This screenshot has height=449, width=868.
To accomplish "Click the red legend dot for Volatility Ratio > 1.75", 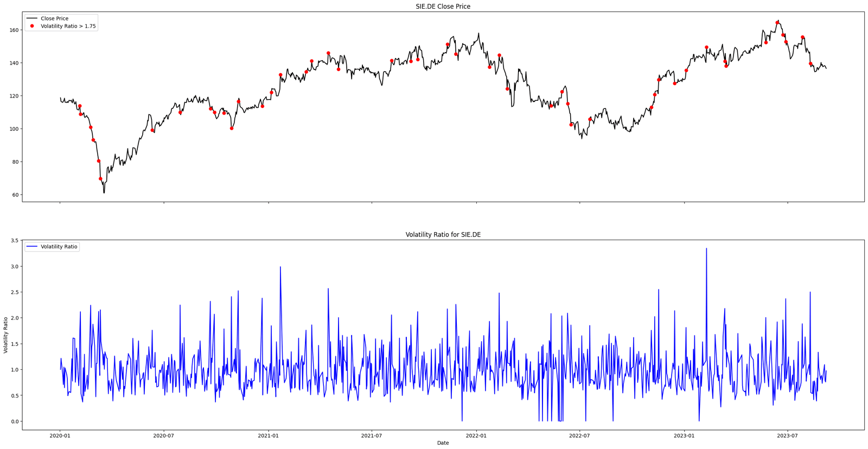I will click(32, 26).
